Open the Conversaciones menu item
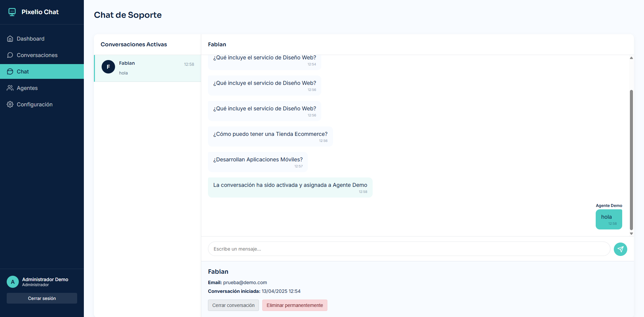644x317 pixels. point(42,55)
